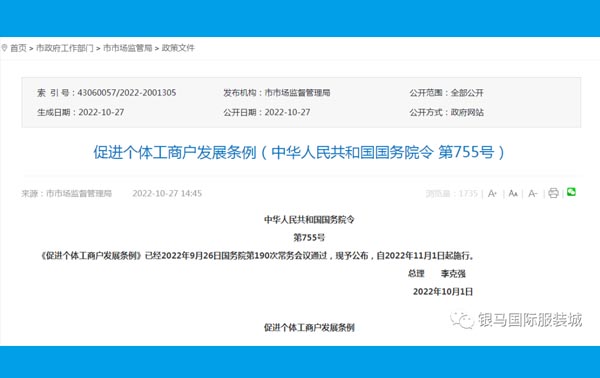
Task: Reset font size with AA icon
Action: [x=513, y=194]
